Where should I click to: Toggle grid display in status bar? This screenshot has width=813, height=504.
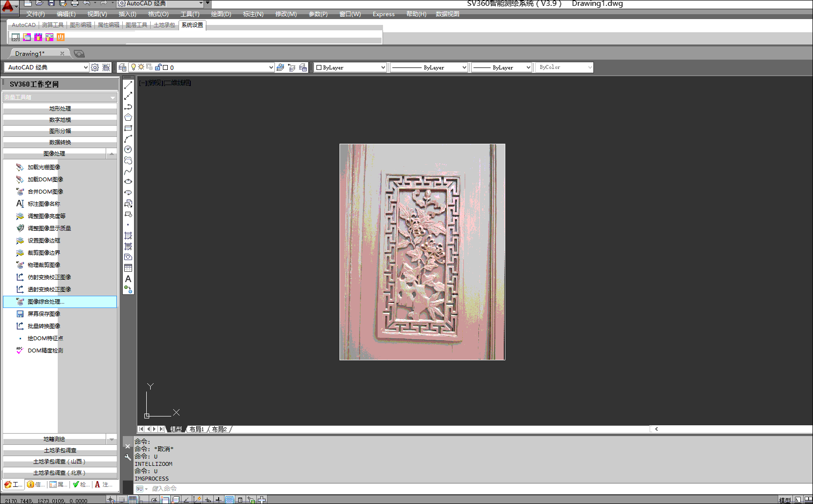[133, 500]
